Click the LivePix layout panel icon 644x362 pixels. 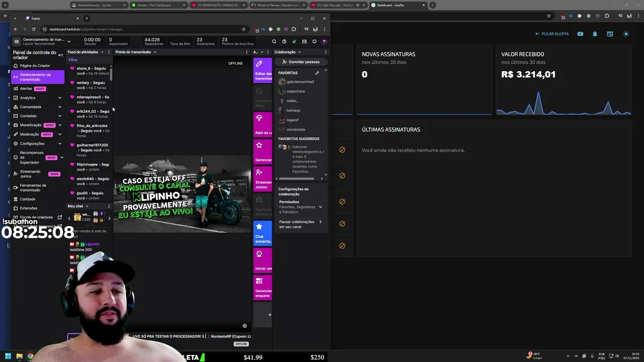point(610,34)
